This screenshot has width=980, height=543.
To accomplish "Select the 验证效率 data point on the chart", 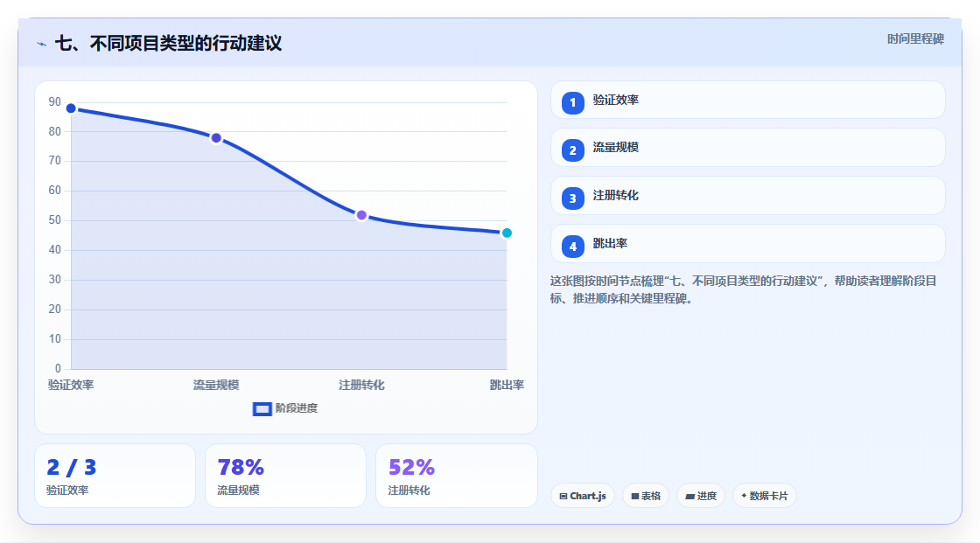I will click(x=71, y=108).
